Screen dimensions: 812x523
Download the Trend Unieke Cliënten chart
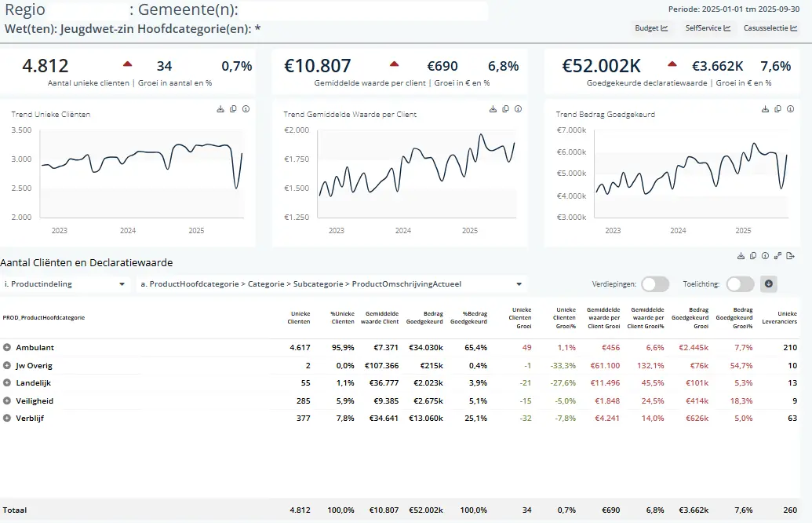coord(220,109)
